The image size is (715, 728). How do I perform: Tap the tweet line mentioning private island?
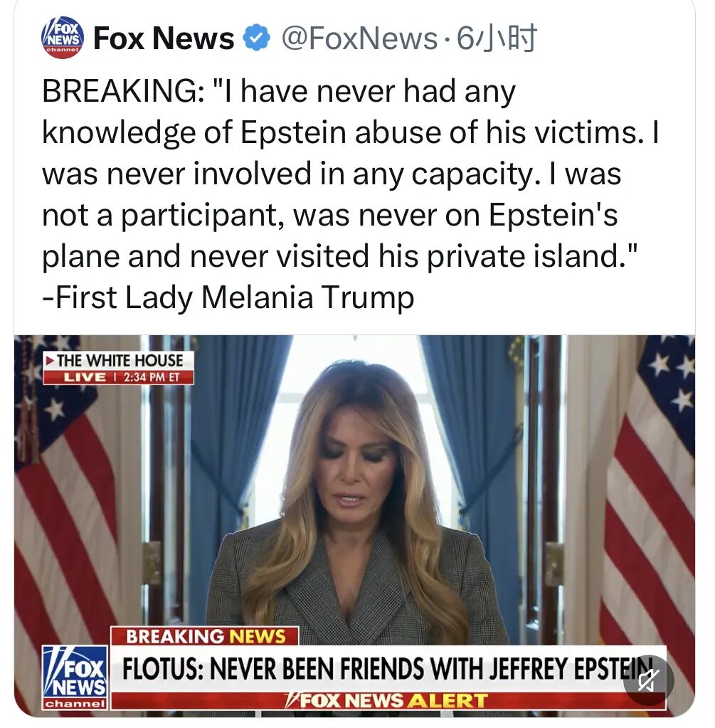tap(339, 255)
